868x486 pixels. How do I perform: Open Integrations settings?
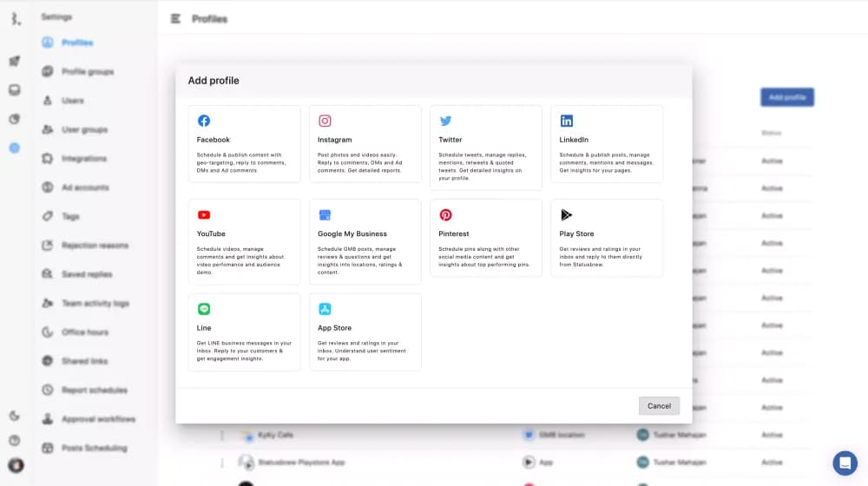(74, 158)
